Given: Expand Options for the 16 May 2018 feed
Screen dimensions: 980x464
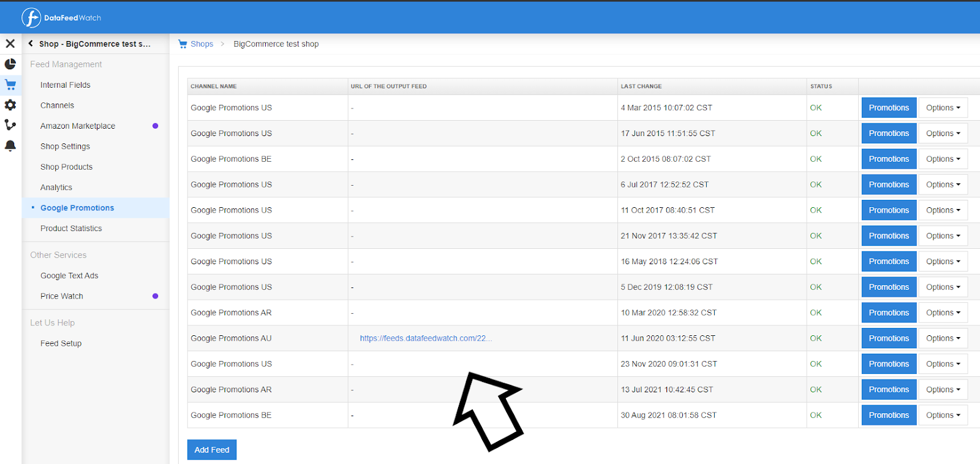Looking at the screenshot, I should 943,262.
